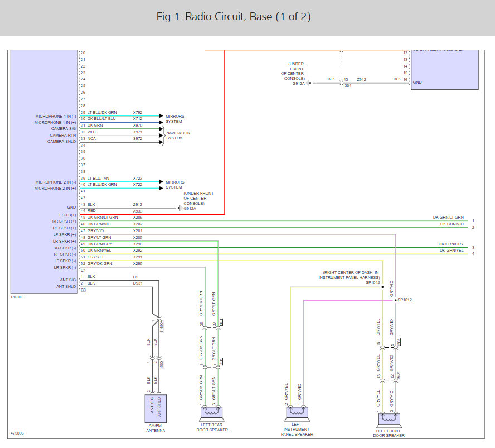Click the large RADIO module block
This screenshot has width=495, height=448.
click(x=45, y=167)
